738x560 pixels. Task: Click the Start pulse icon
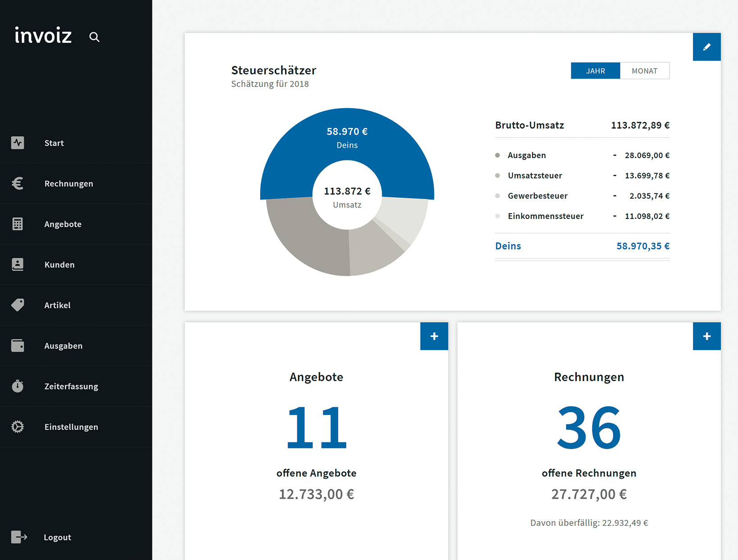pos(18,143)
